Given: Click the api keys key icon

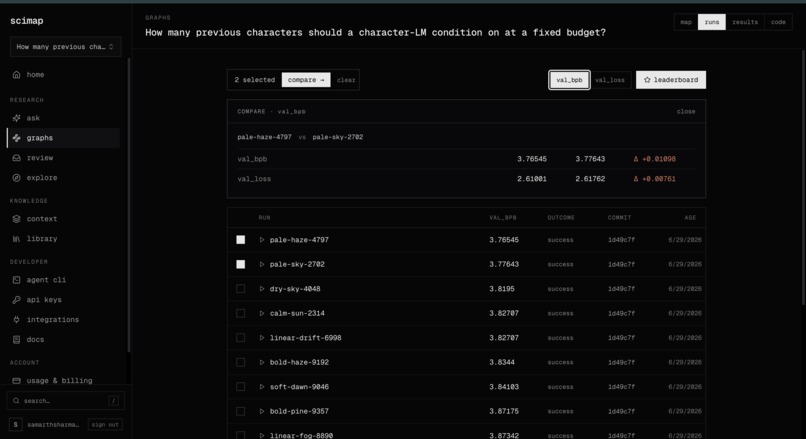Looking at the screenshot, I should pyautogui.click(x=16, y=300).
